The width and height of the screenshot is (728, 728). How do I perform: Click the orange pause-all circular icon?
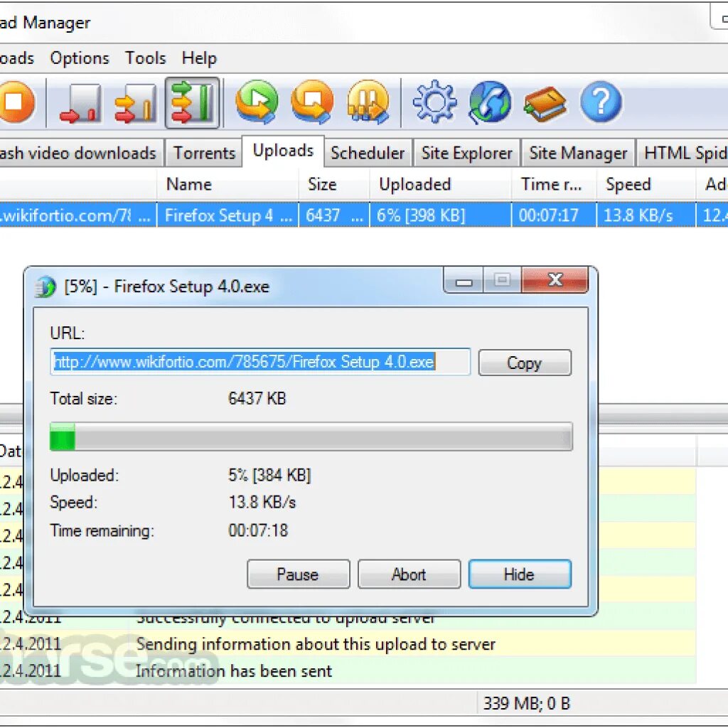pos(368,102)
